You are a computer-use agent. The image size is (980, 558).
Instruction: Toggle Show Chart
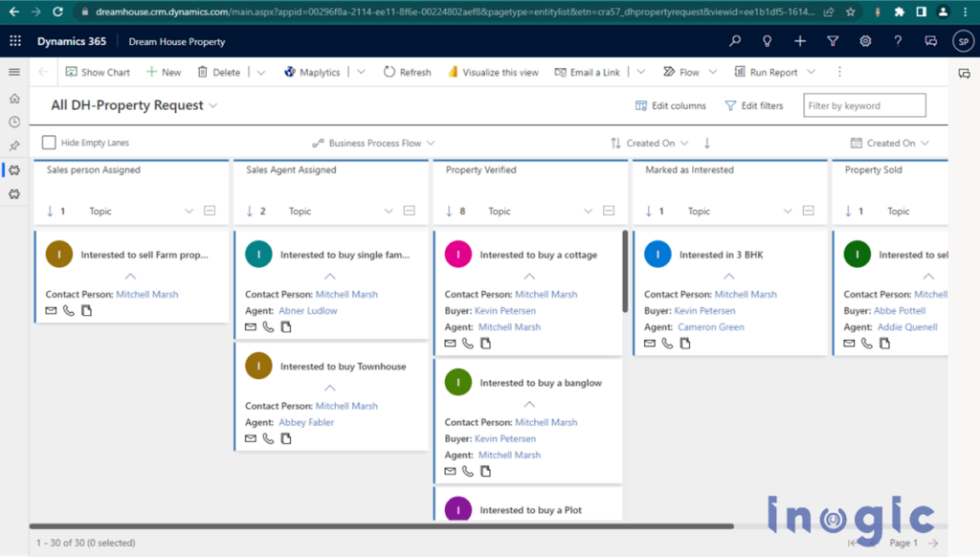pos(98,71)
